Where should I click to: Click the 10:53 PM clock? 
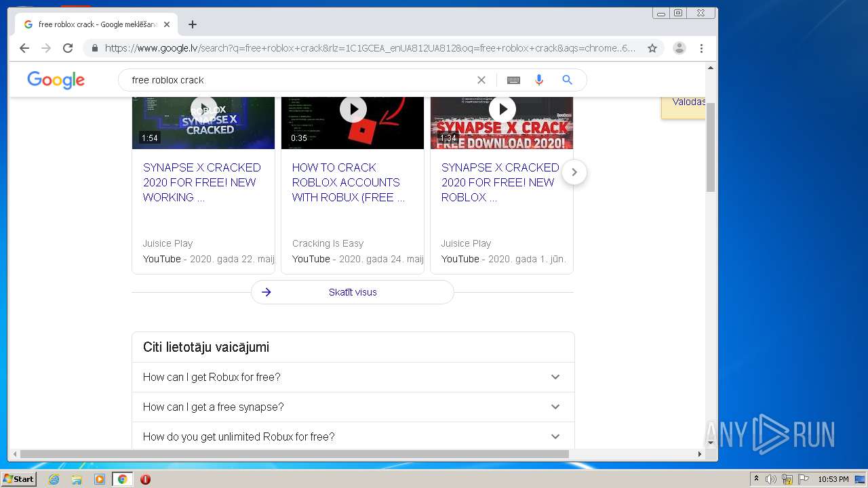point(833,479)
